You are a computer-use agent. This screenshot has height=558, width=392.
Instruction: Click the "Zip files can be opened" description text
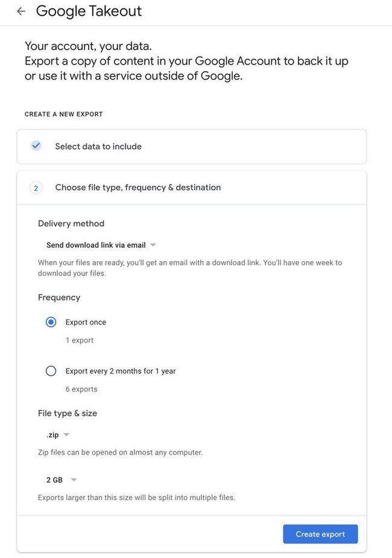point(121,452)
